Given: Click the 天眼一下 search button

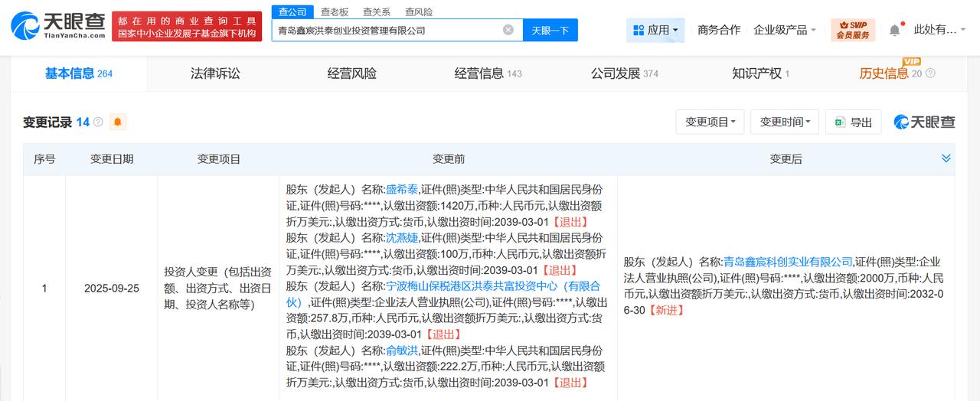Looking at the screenshot, I should 550,30.
